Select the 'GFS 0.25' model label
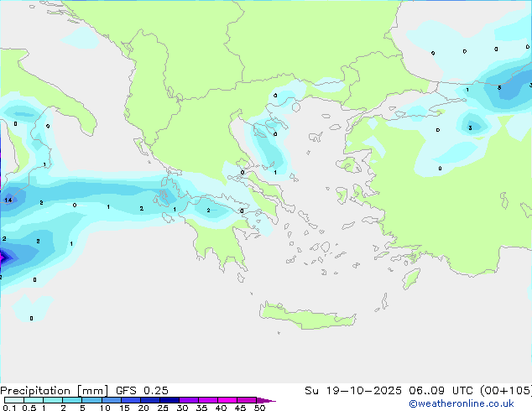The width and height of the screenshot is (532, 411). 142,391
